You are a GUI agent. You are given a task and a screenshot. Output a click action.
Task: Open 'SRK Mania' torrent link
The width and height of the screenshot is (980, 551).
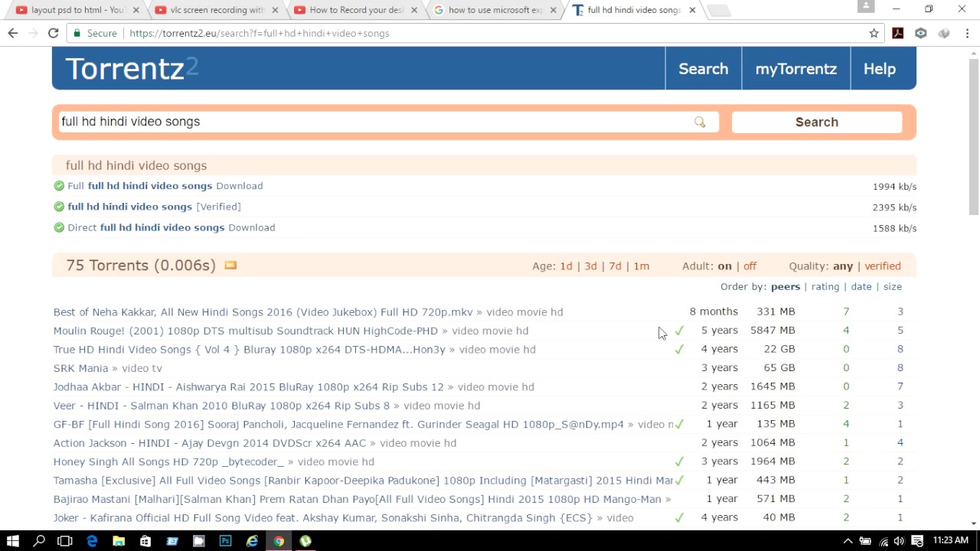(80, 368)
